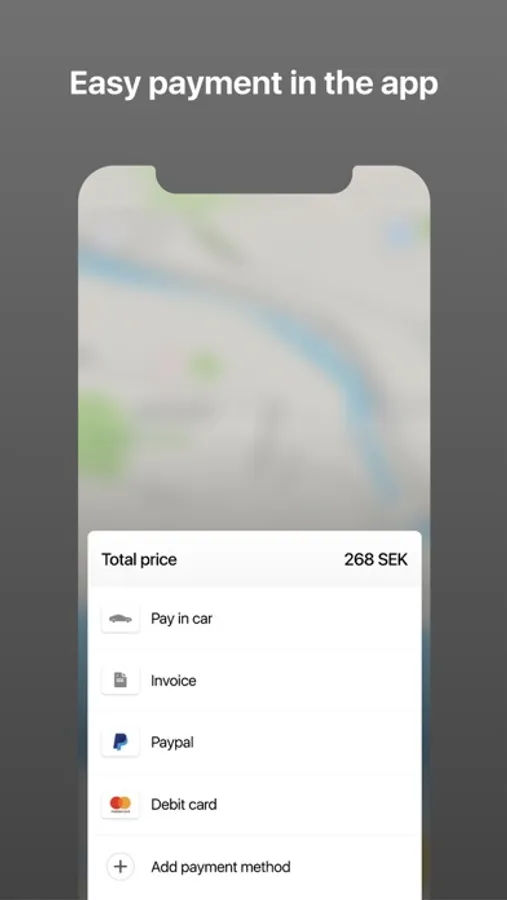This screenshot has width=507, height=900.
Task: Tap the Mastercard logo icon
Action: coord(120,804)
